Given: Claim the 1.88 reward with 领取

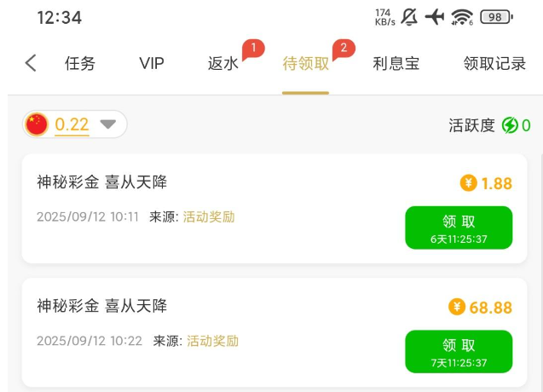Looking at the screenshot, I should (459, 228).
